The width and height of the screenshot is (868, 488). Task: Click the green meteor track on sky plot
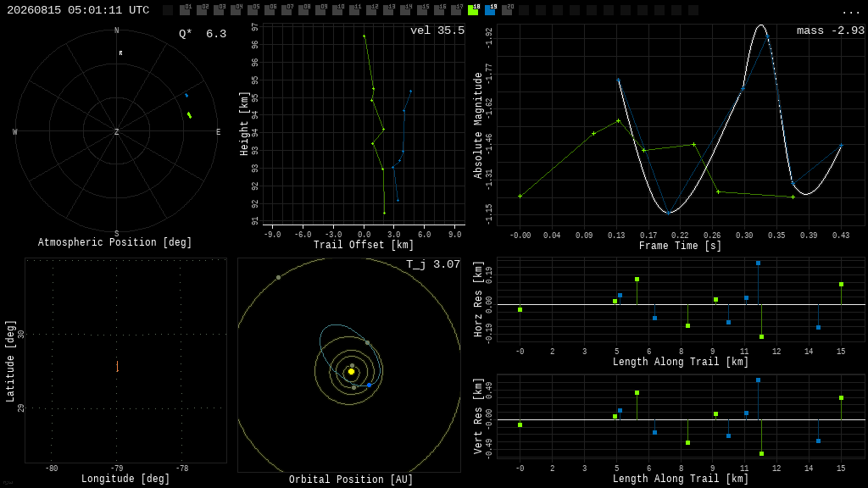pos(189,115)
